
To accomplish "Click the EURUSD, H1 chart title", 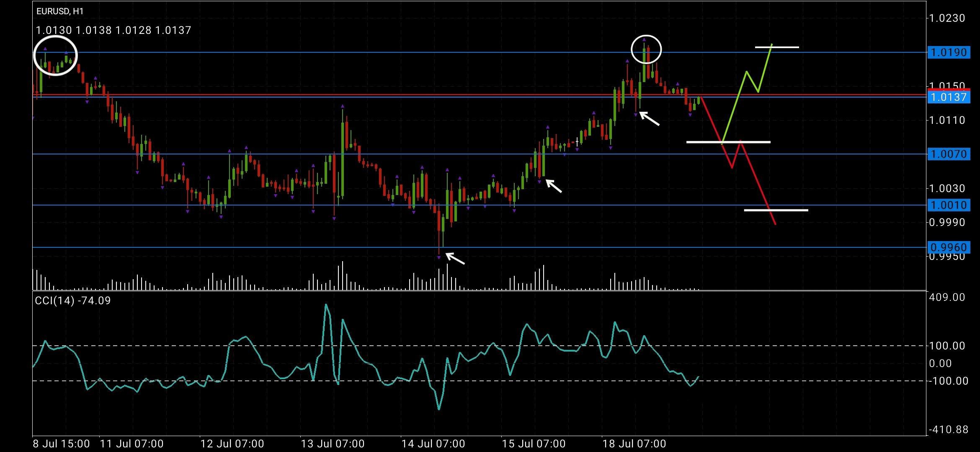I will pos(59,11).
